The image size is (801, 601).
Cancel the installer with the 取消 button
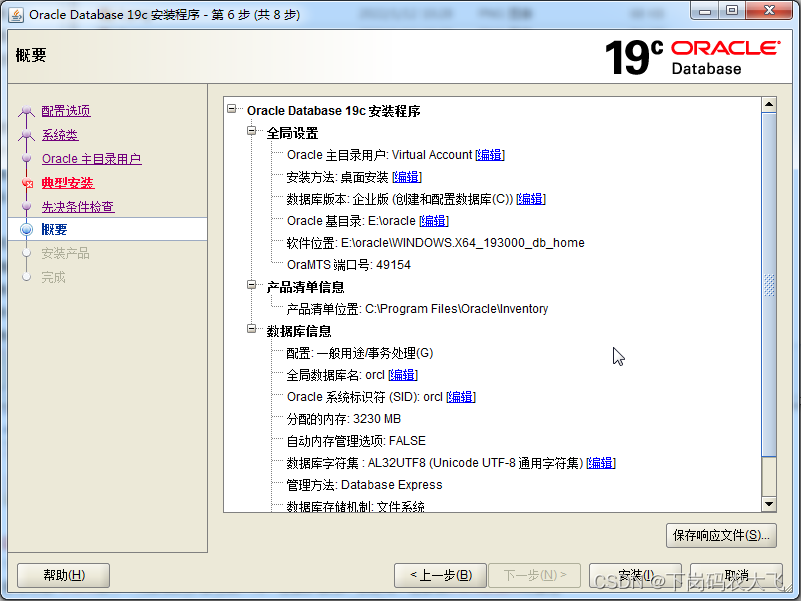[x=736, y=575]
